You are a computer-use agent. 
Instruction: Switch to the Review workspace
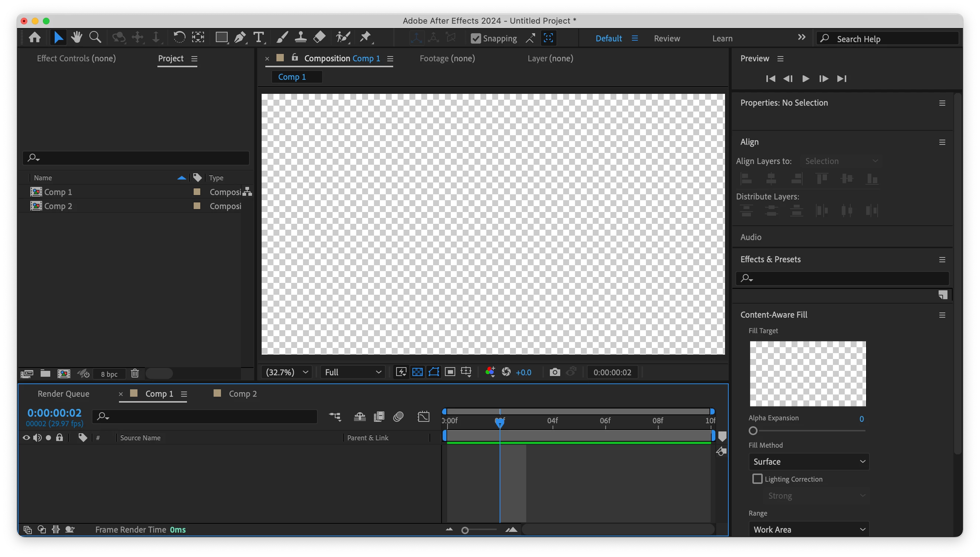(667, 38)
